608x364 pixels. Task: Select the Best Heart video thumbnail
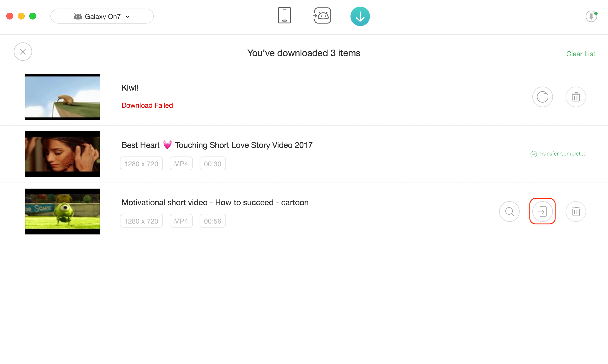pos(63,154)
